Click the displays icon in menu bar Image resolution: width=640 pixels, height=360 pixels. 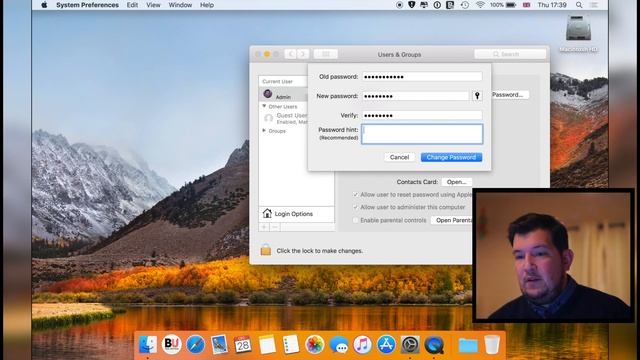click(x=424, y=5)
